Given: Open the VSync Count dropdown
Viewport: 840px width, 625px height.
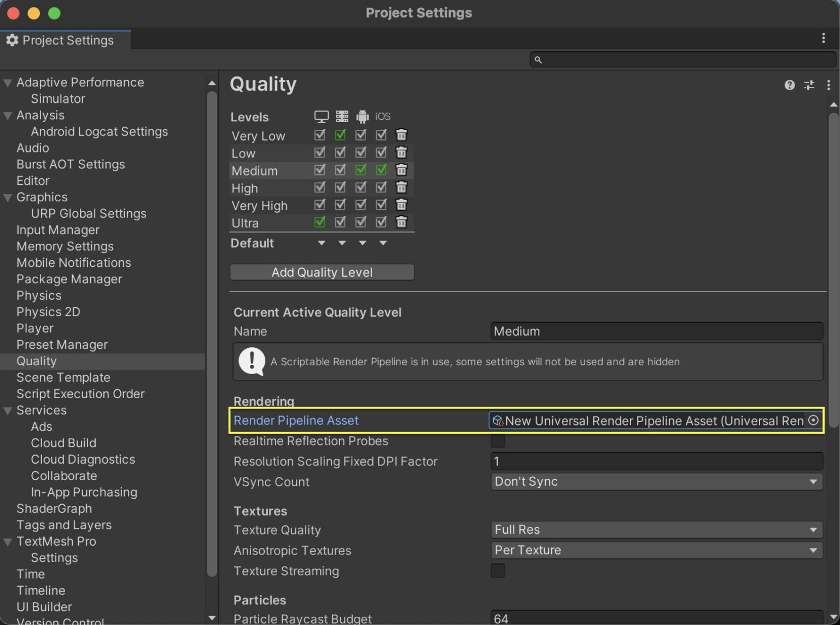Looking at the screenshot, I should [x=656, y=482].
